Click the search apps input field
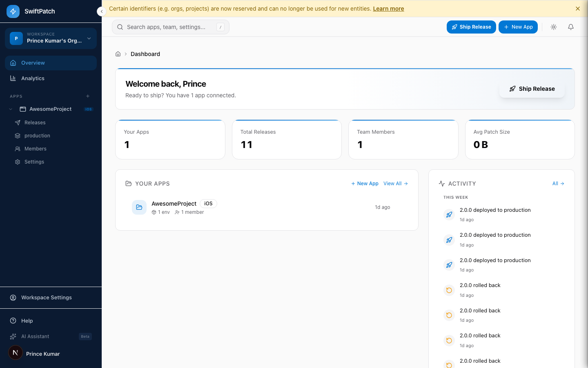588x368 pixels. 170,27
